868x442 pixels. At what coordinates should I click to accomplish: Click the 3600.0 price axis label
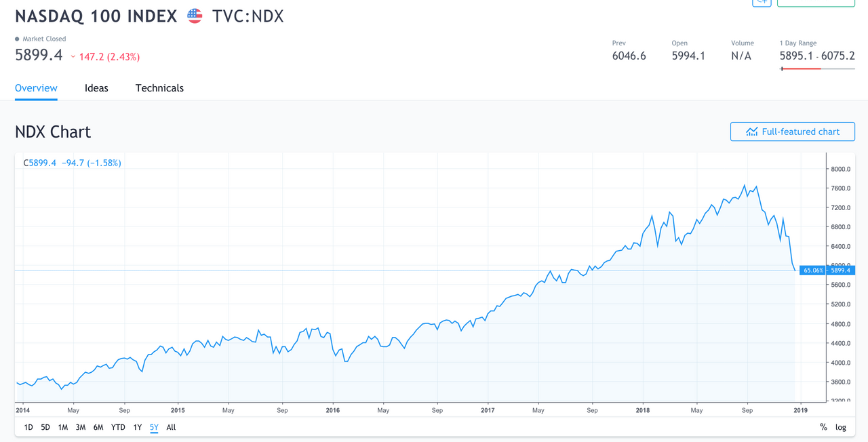[x=841, y=382]
